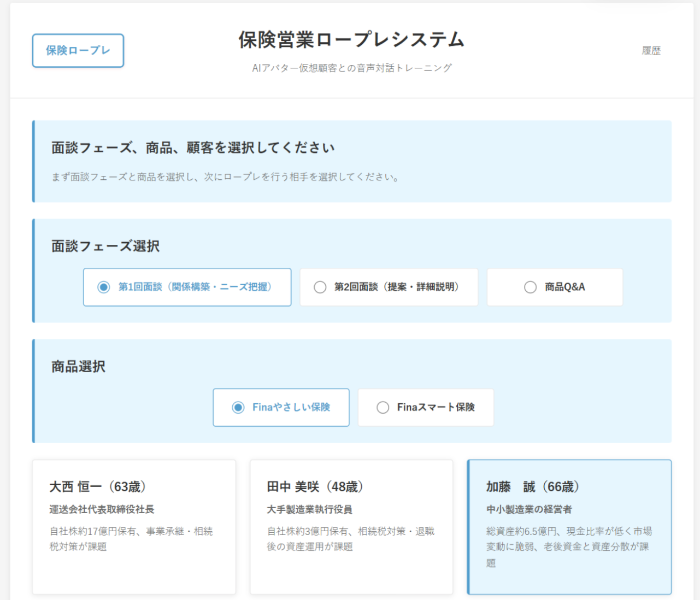Open the 履歴 history link
The image size is (700, 600).
click(651, 51)
